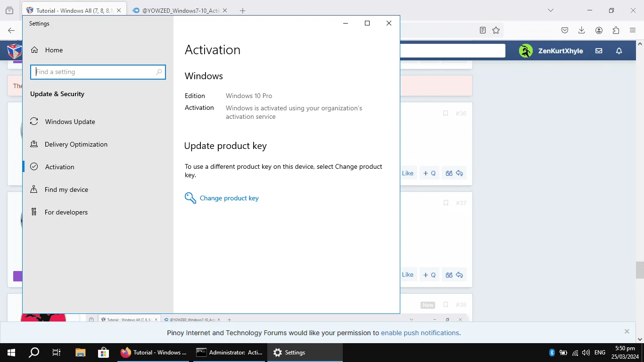The image size is (644, 362).
Task: Click the quote-reply button on post #37
Action: [x=454, y=275]
